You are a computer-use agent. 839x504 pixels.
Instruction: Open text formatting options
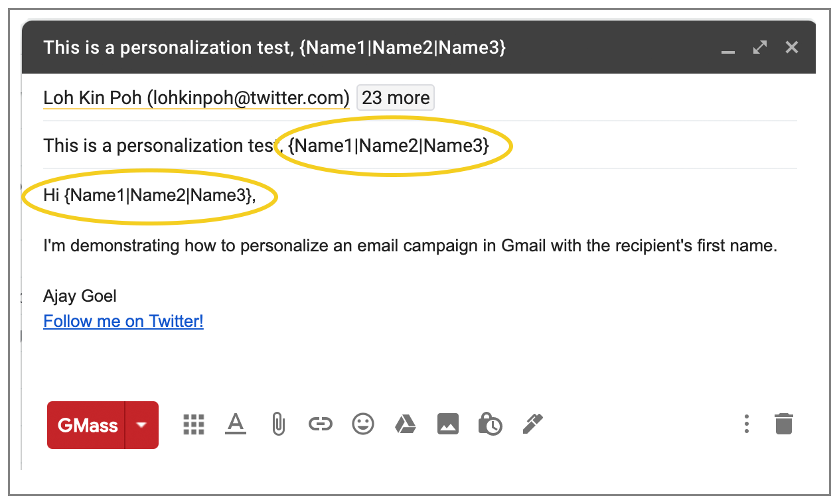click(235, 424)
